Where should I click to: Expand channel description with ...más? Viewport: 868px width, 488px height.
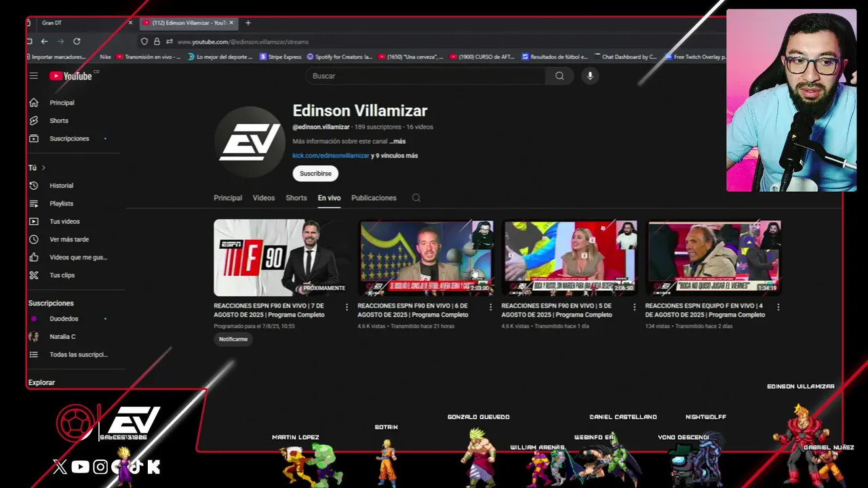(397, 142)
